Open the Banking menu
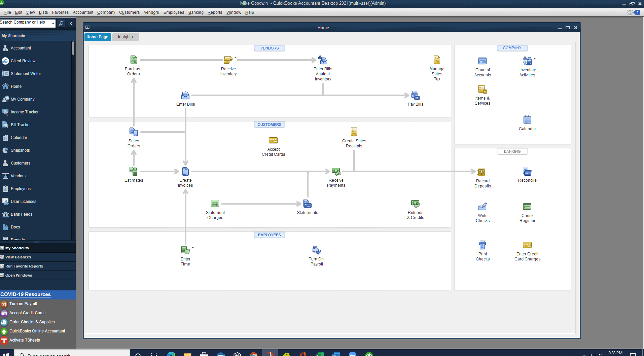Image resolution: width=644 pixels, height=356 pixels. tap(196, 12)
